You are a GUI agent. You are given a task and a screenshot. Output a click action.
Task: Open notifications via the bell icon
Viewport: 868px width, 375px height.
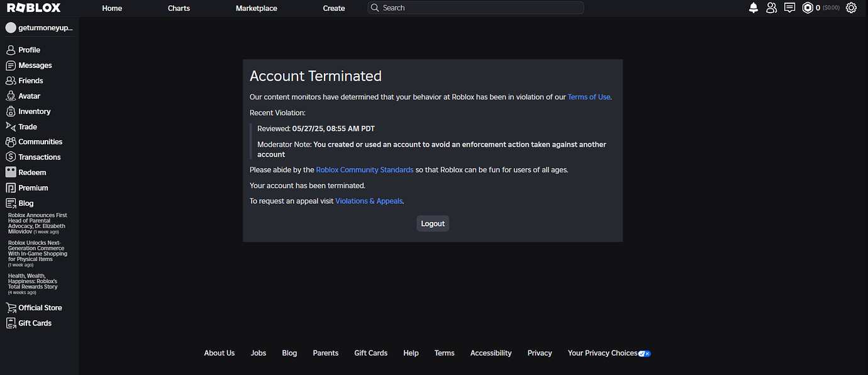[754, 7]
